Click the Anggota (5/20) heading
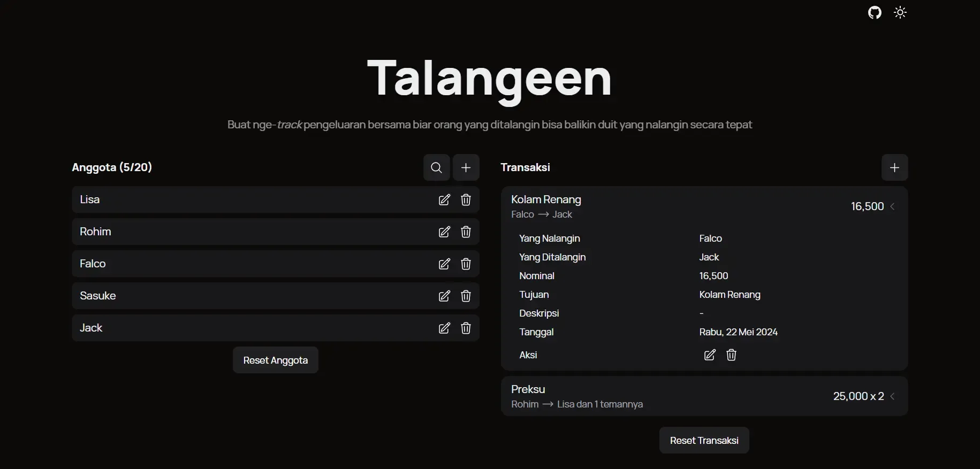980x469 pixels. click(x=112, y=167)
